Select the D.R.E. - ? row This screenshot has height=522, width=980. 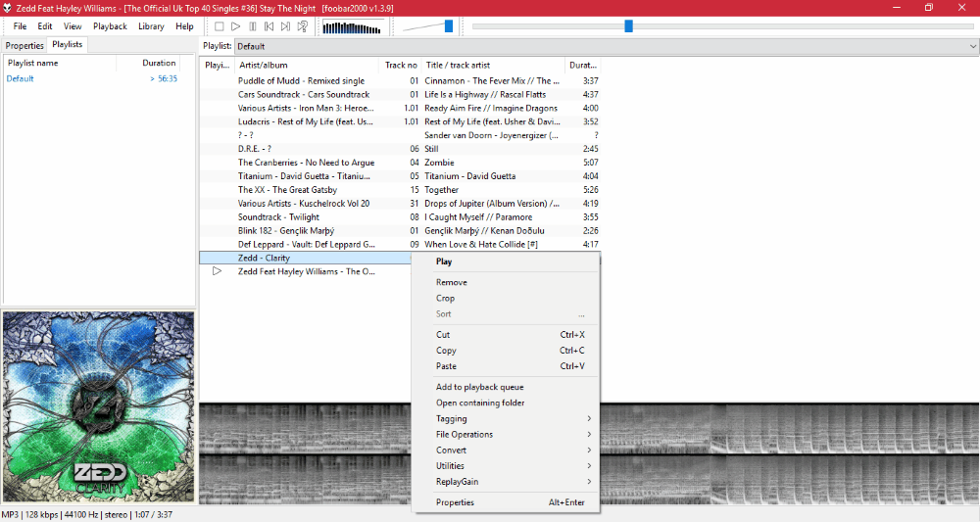pyautogui.click(x=400, y=149)
